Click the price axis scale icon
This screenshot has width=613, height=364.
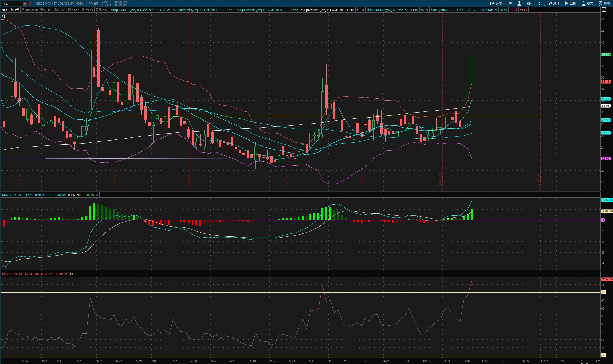pyautogui.click(x=604, y=10)
